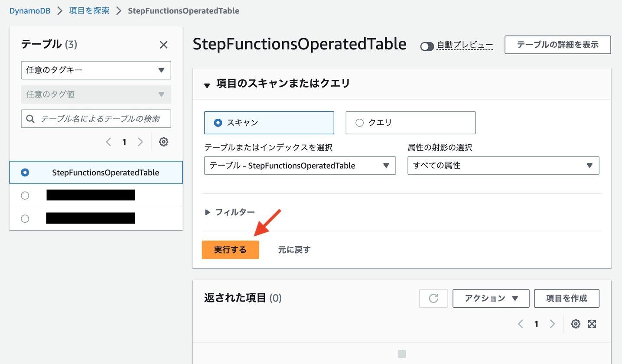This screenshot has height=364, width=622.
Task: Select the クエリ radio button
Action: coord(360,123)
